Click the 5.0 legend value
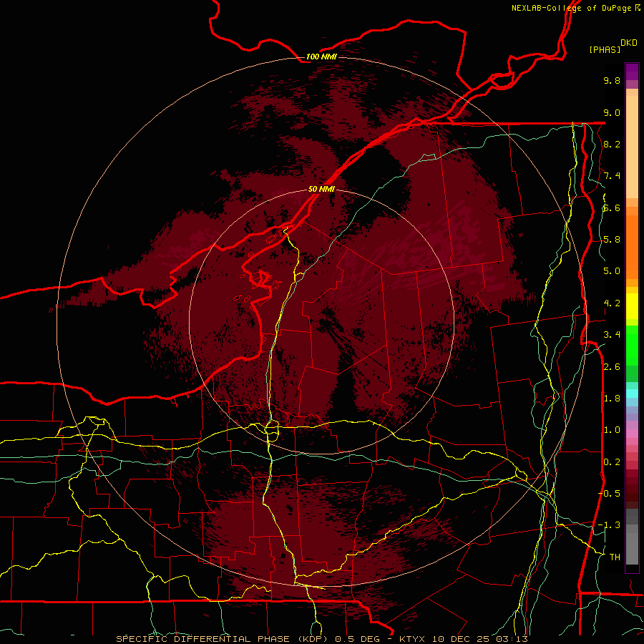 [x=612, y=271]
